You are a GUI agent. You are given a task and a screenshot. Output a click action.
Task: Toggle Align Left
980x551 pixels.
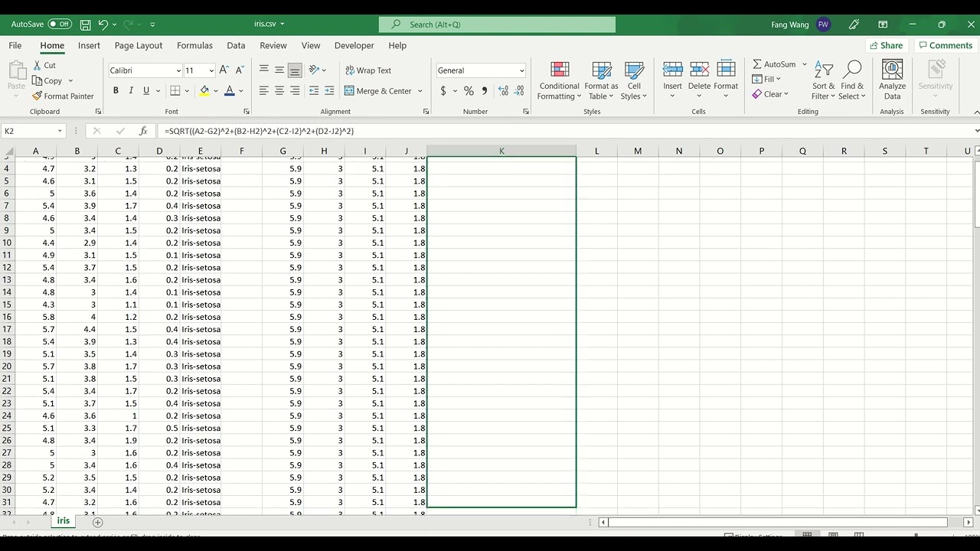click(x=264, y=90)
